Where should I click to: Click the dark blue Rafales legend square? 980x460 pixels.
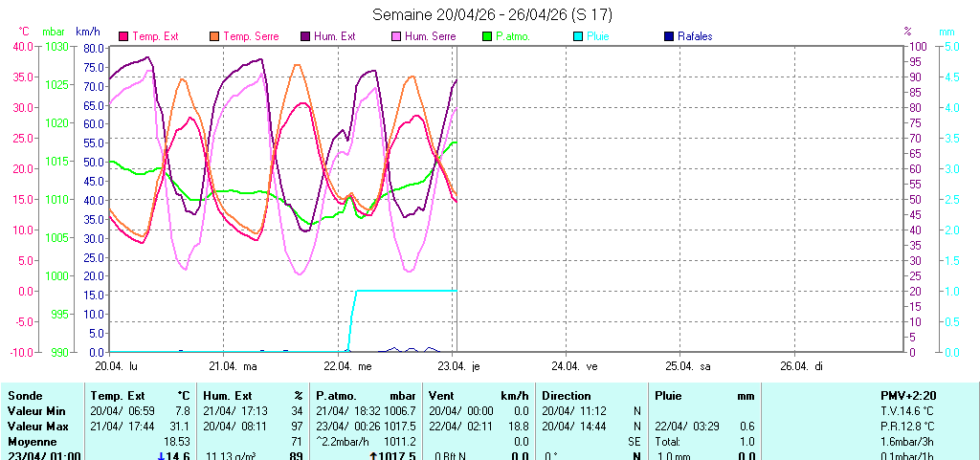pos(668,36)
